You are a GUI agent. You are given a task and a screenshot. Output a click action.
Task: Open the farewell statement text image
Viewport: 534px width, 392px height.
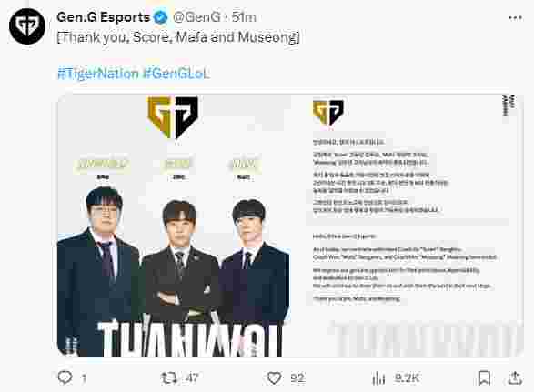coord(408,226)
